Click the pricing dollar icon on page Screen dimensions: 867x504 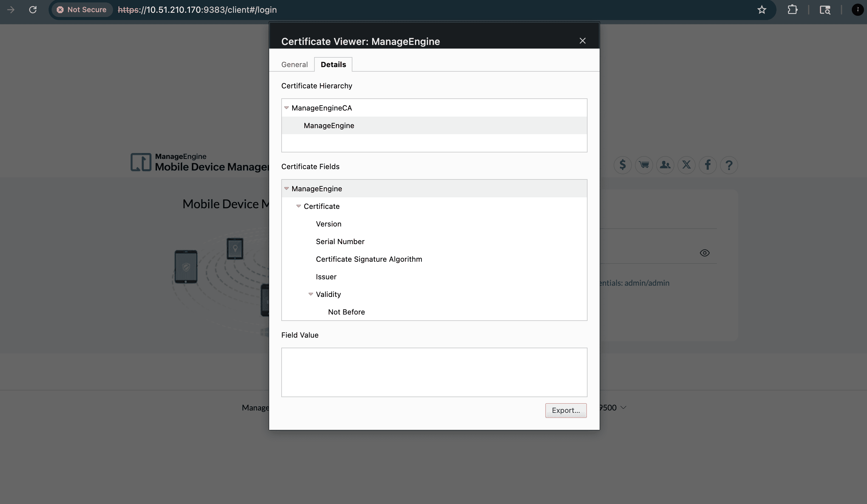622,165
